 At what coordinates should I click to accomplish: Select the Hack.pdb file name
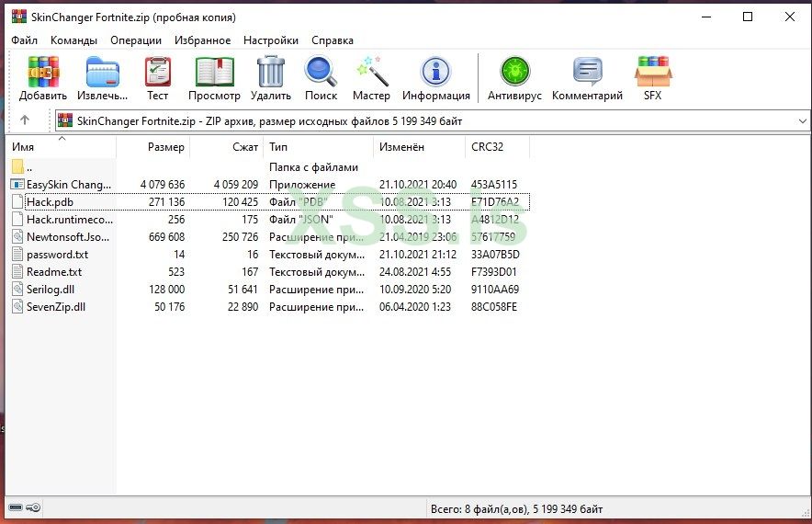point(50,202)
